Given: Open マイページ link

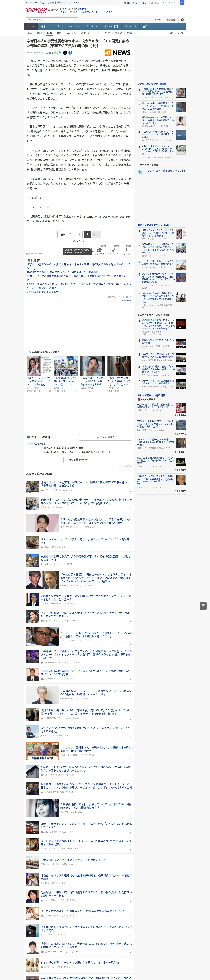Looking at the screenshot, I should [x=157, y=20].
